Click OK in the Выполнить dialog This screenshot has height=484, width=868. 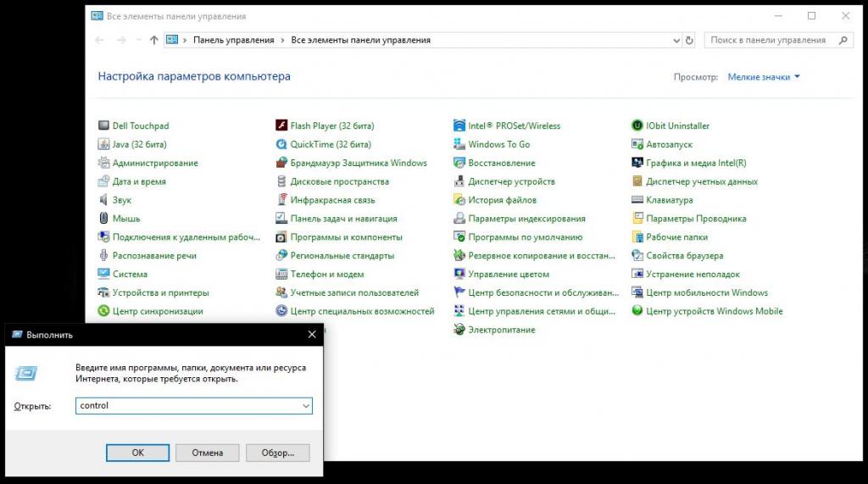click(x=138, y=453)
